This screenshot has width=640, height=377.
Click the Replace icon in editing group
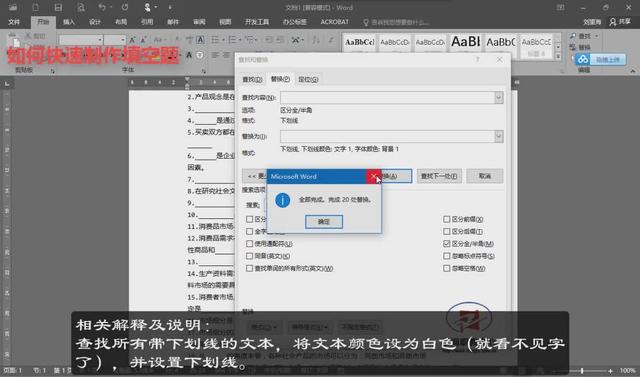coord(573,47)
